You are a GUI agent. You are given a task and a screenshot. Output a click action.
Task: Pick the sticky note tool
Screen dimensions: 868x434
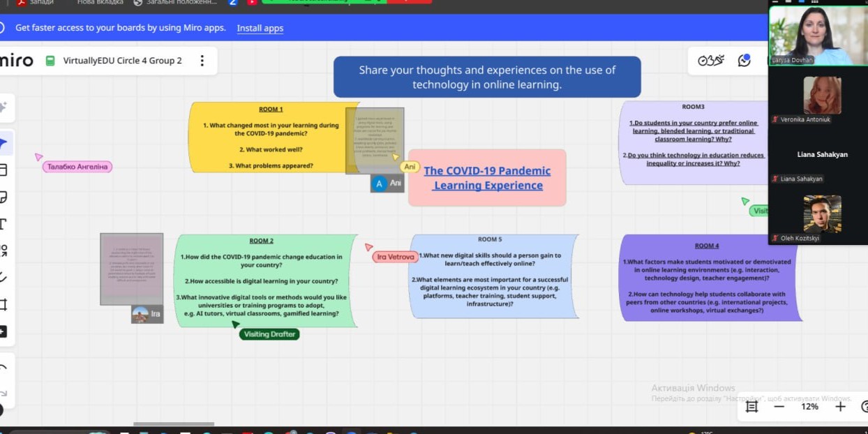pos(3,197)
